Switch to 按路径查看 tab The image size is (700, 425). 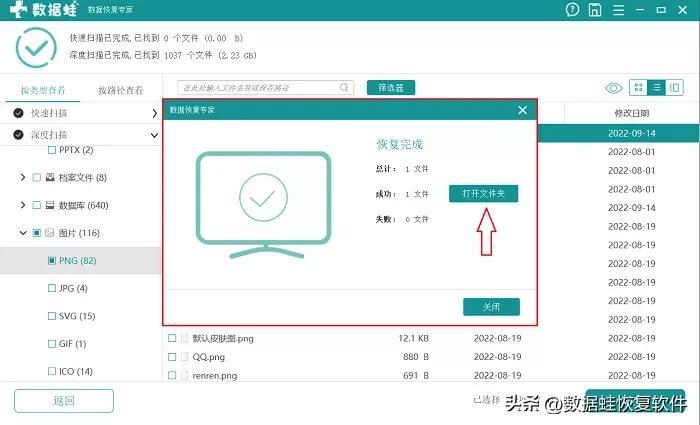pos(121,90)
